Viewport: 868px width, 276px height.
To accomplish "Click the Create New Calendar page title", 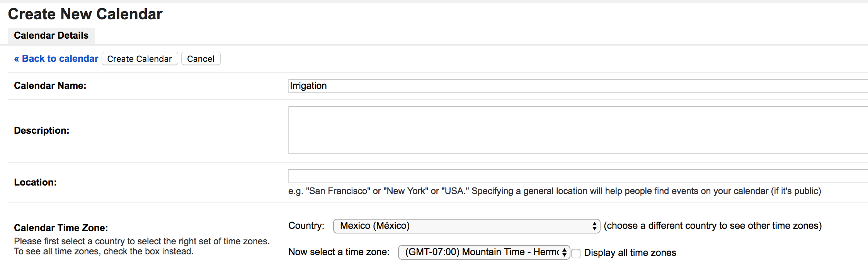I will (85, 14).
